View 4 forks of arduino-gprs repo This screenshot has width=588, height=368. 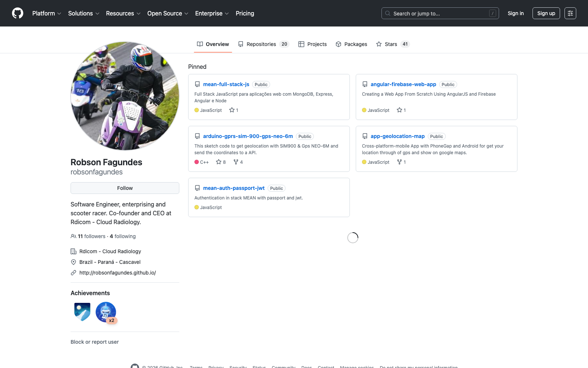click(x=238, y=162)
